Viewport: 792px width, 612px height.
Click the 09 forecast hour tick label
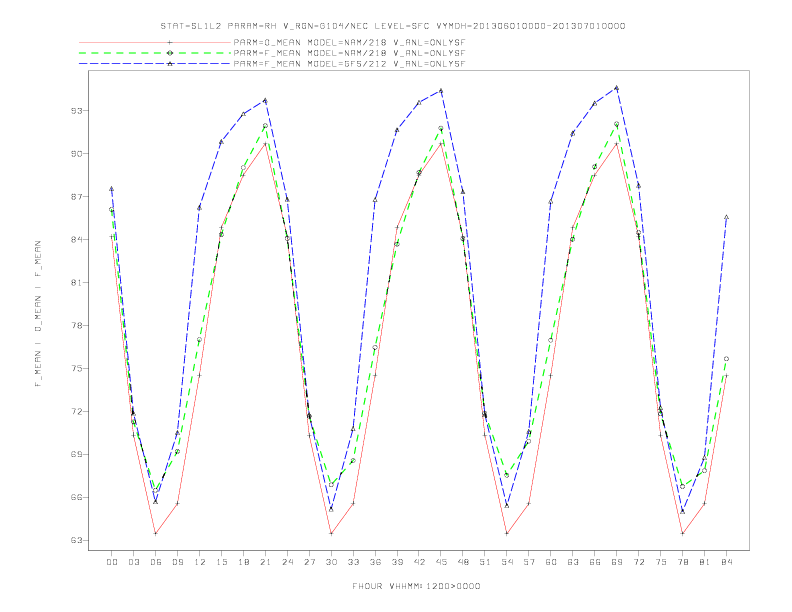pos(177,562)
